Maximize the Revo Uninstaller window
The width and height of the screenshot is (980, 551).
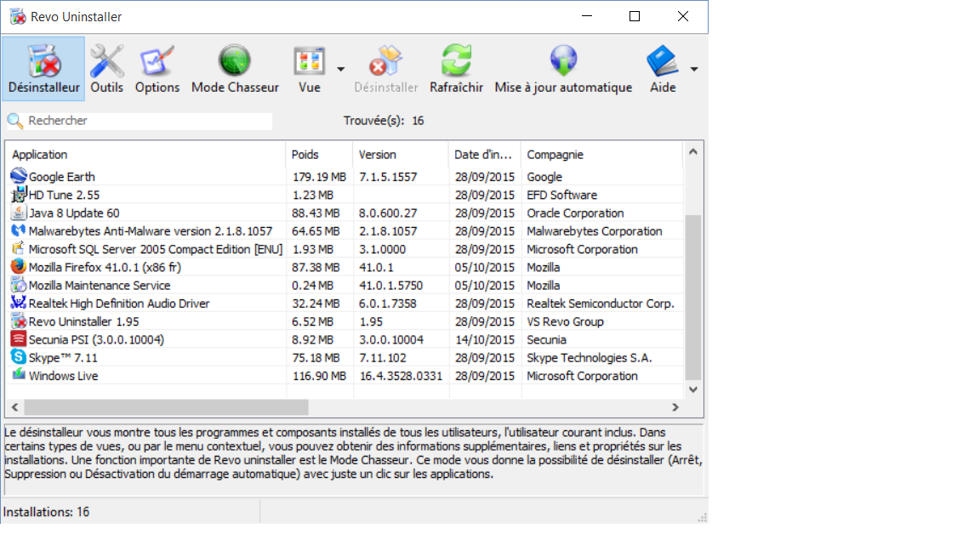point(635,16)
